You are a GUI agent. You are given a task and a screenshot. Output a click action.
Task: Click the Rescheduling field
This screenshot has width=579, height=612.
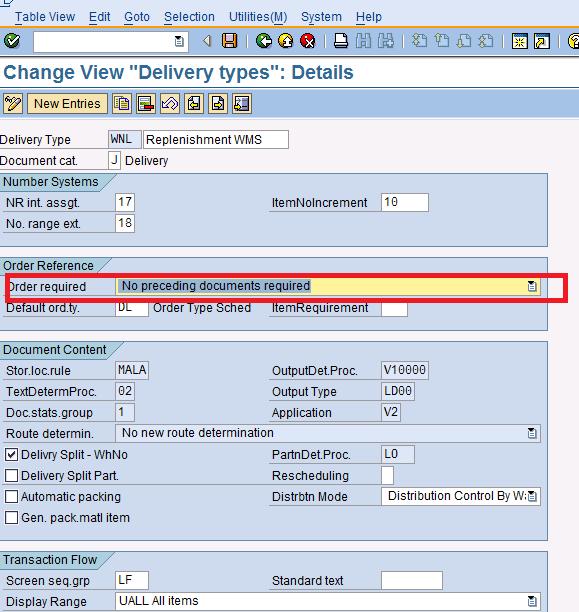point(387,475)
